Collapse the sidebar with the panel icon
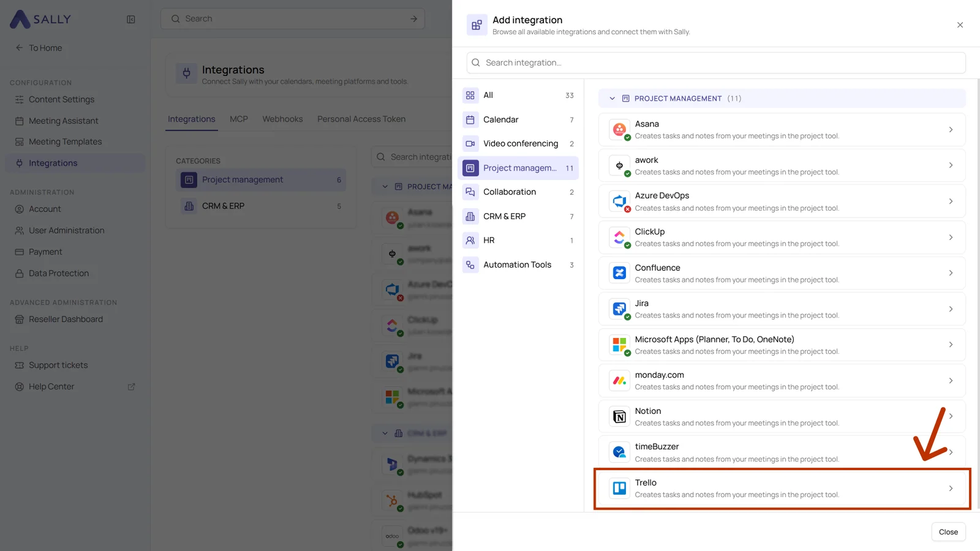 coord(130,20)
